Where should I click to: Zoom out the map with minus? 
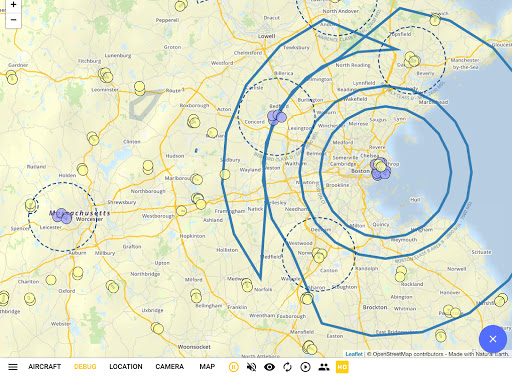(x=13, y=20)
